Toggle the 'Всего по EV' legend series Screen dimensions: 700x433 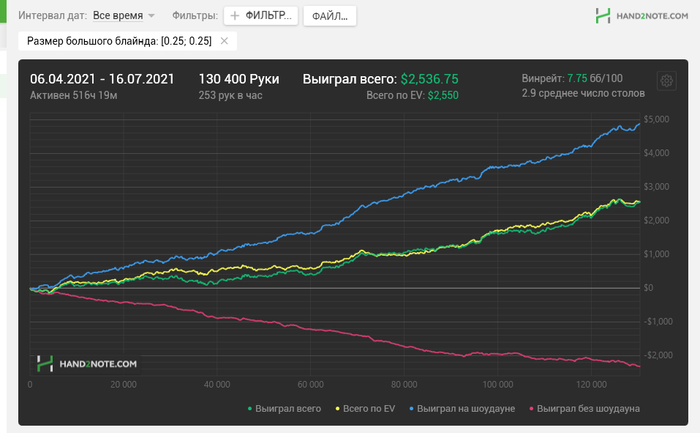(365, 408)
